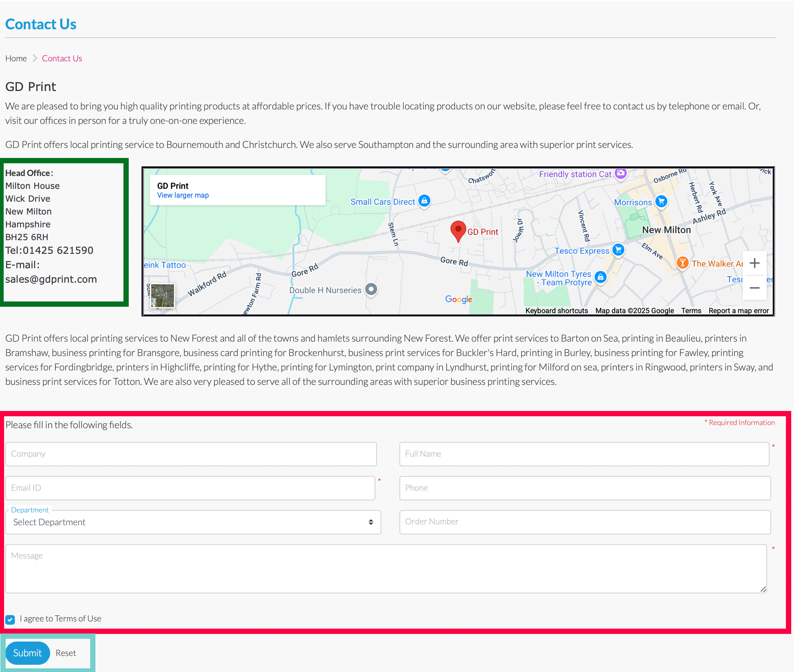
Task: Click the Friendly station Cat camera marker
Action: point(621,173)
